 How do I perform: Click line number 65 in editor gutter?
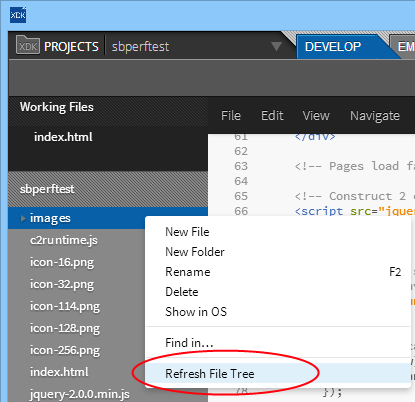coord(241,196)
